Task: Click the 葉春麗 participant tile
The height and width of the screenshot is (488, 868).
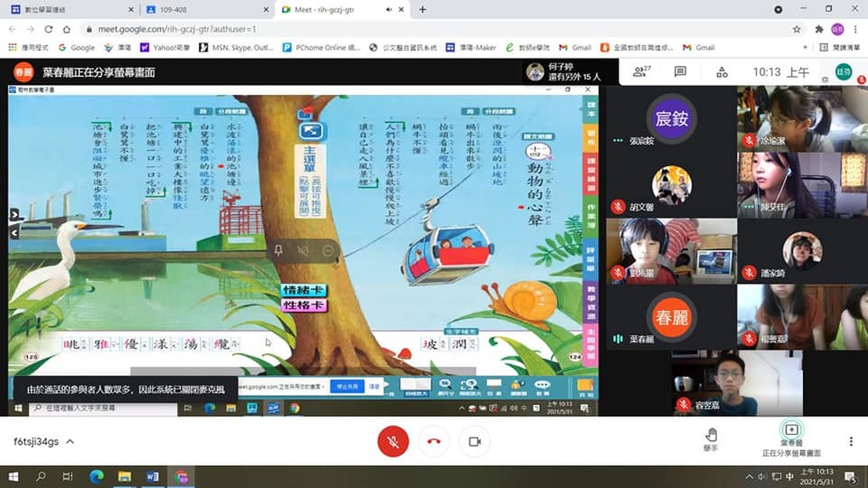Action: 671,317
